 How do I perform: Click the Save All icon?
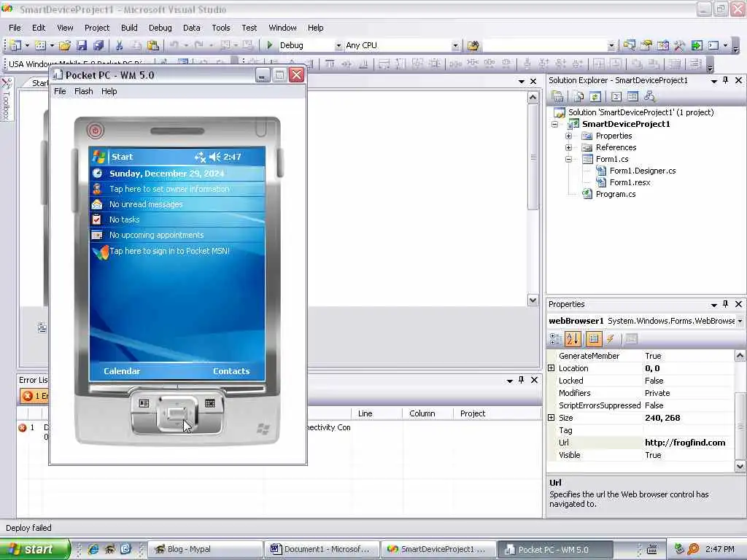pos(98,45)
